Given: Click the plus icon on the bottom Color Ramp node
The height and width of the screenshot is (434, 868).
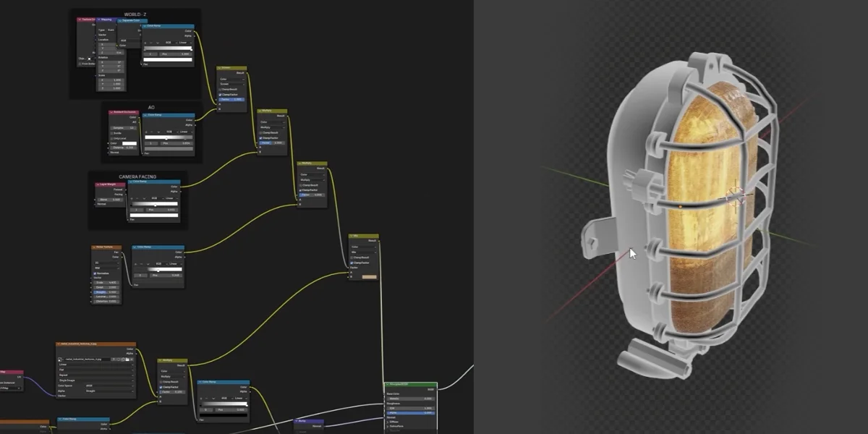Looking at the screenshot, I should 201,399.
